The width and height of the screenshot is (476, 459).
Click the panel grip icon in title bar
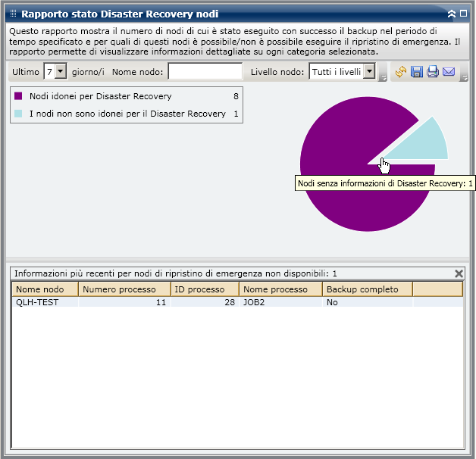[13, 14]
